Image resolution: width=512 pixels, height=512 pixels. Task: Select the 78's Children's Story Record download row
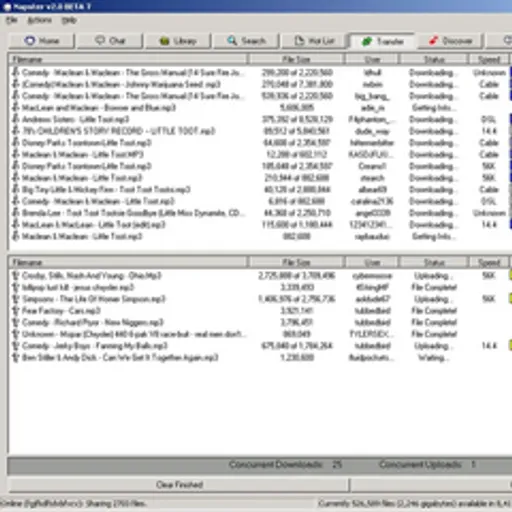(x=260, y=131)
